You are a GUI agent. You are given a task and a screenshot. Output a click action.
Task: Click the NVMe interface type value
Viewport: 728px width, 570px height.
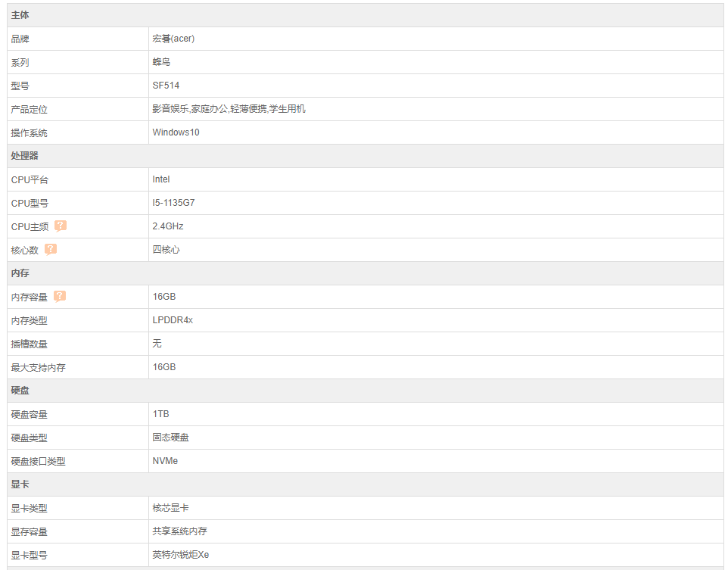(165, 461)
